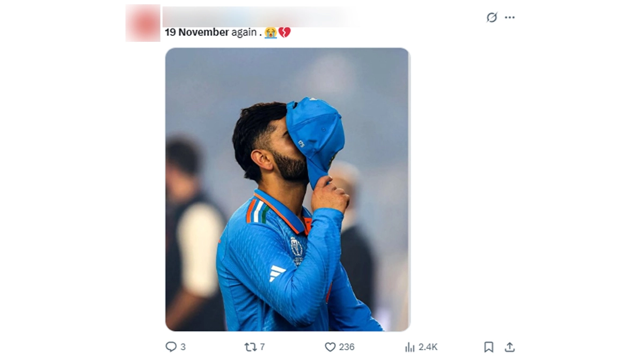
Task: Open the Grok explain-this-post icon
Action: 492,18
